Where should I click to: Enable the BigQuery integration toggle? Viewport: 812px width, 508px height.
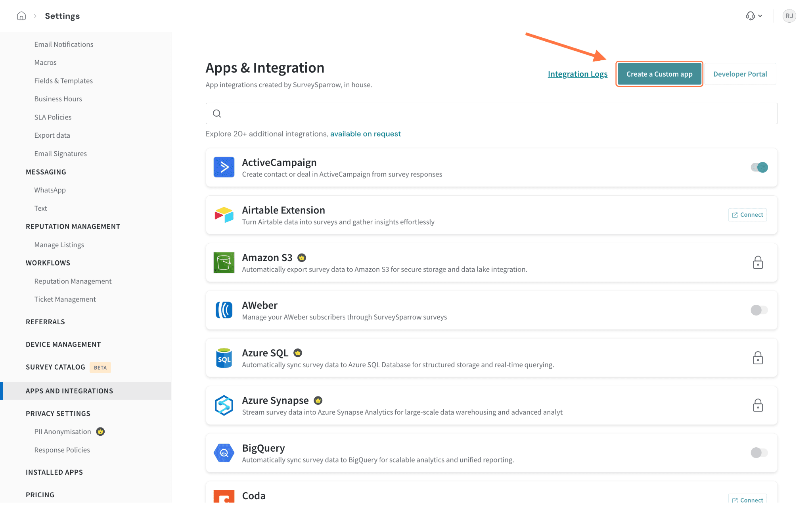759,452
